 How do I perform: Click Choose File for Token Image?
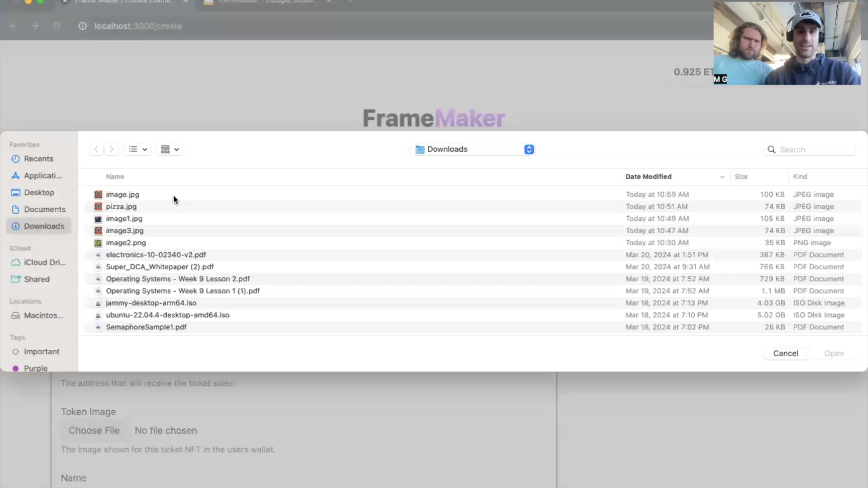point(94,431)
